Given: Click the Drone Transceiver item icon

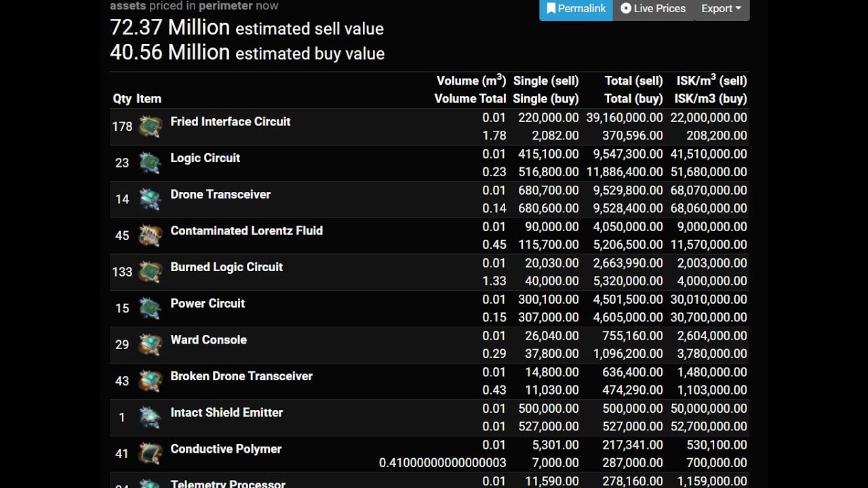Looking at the screenshot, I should (x=150, y=199).
